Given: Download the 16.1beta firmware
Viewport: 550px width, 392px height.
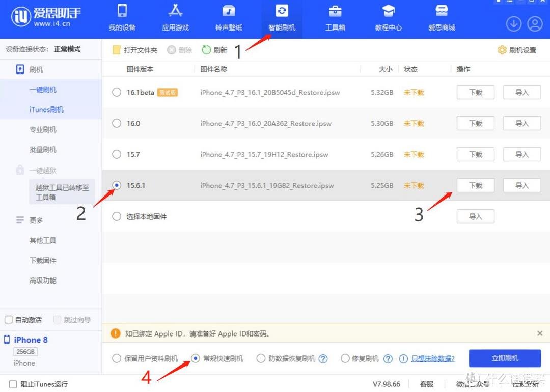Looking at the screenshot, I should pyautogui.click(x=476, y=92).
